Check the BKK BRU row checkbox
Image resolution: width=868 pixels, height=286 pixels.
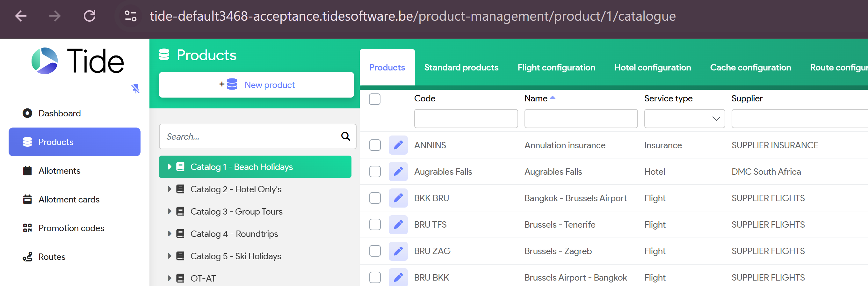pyautogui.click(x=375, y=198)
